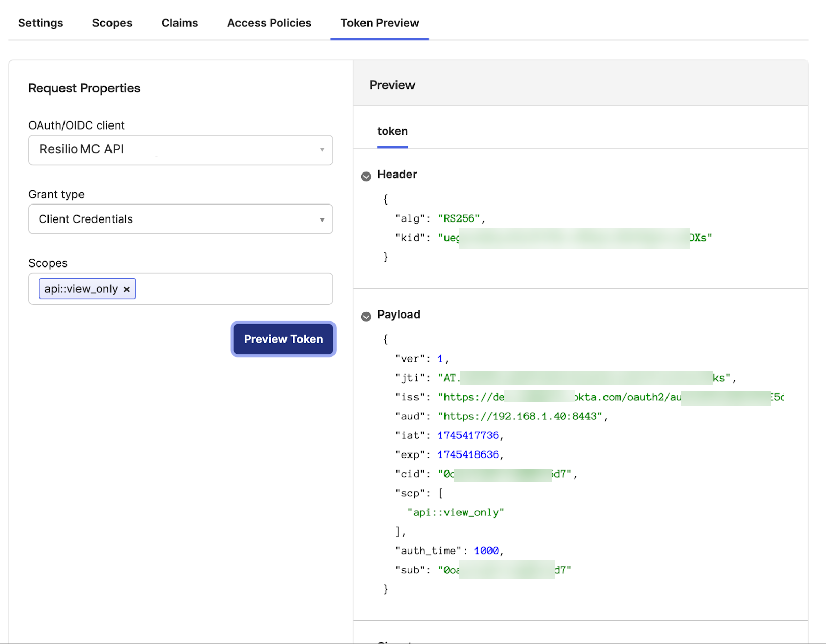The width and height of the screenshot is (826, 644).
Task: Click the Token Preview tab
Action: click(379, 23)
